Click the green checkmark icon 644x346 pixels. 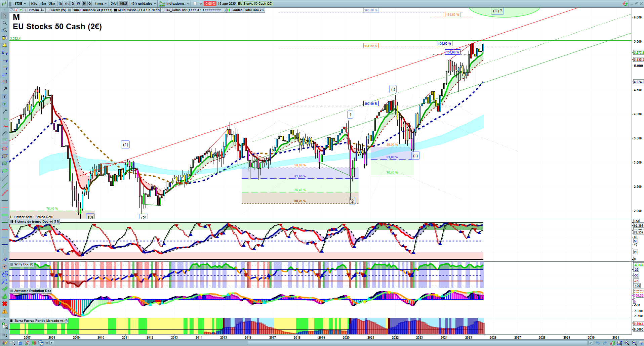coord(5,289)
